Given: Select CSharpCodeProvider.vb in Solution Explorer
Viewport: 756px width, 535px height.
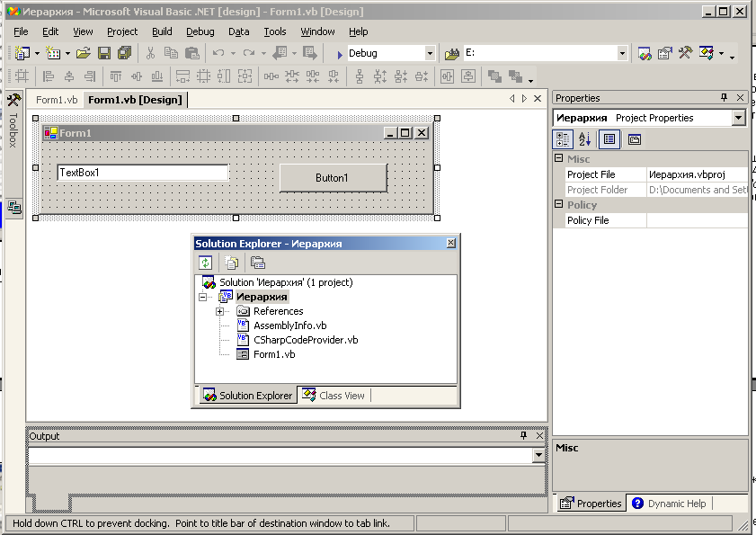Looking at the screenshot, I should (x=306, y=340).
